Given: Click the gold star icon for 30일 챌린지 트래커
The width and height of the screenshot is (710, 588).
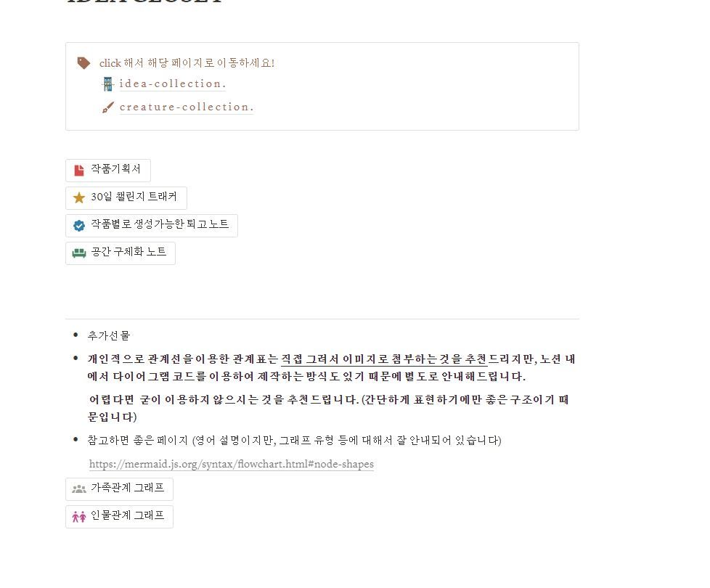Looking at the screenshot, I should 79,197.
